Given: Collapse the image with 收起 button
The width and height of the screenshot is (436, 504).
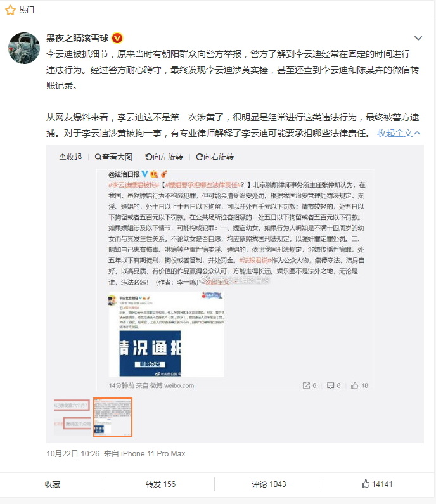Looking at the screenshot, I should (71, 157).
